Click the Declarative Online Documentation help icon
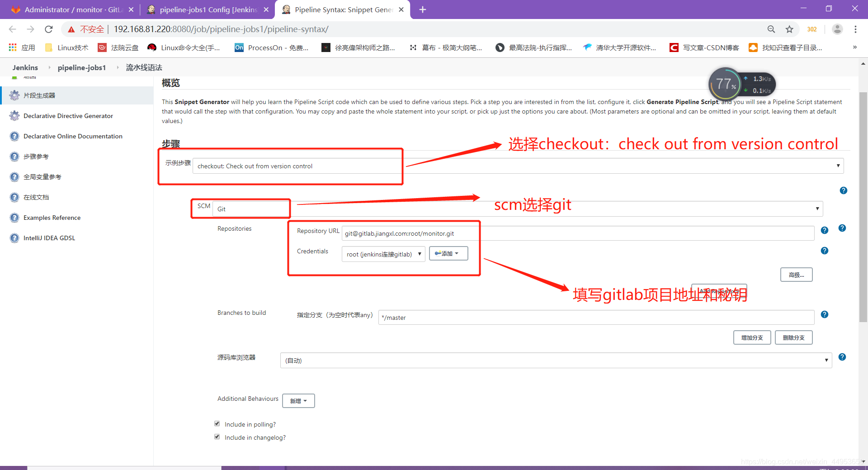 click(x=14, y=136)
